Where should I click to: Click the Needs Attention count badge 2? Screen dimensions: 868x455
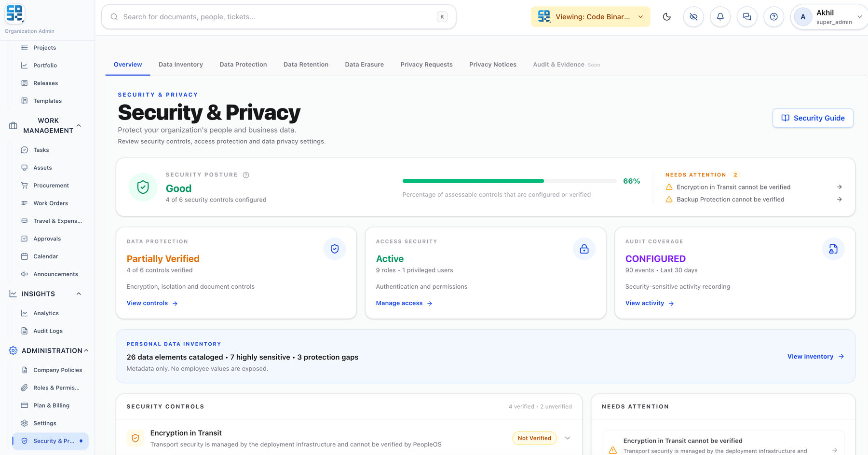[x=735, y=175]
